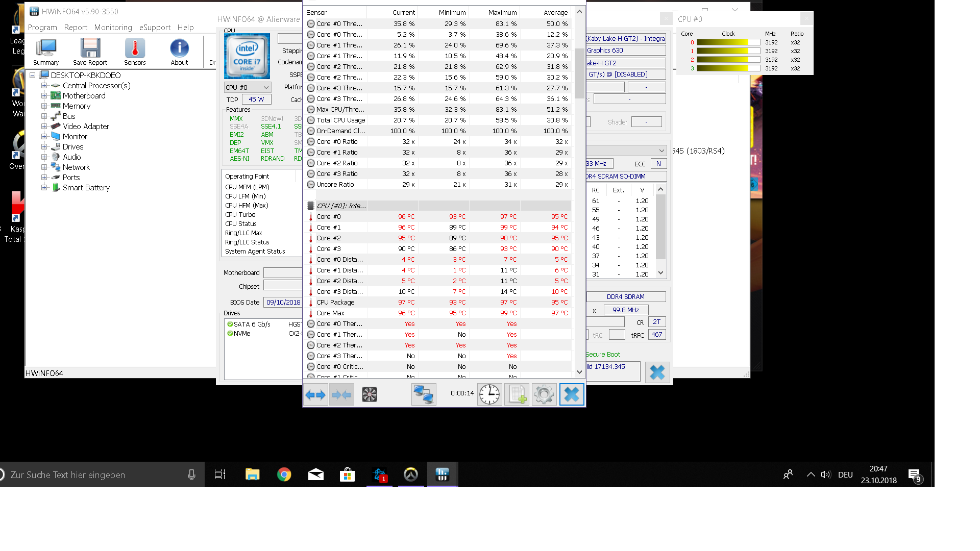The image size is (980, 551).
Task: Click the Current column header
Action: 393,12
